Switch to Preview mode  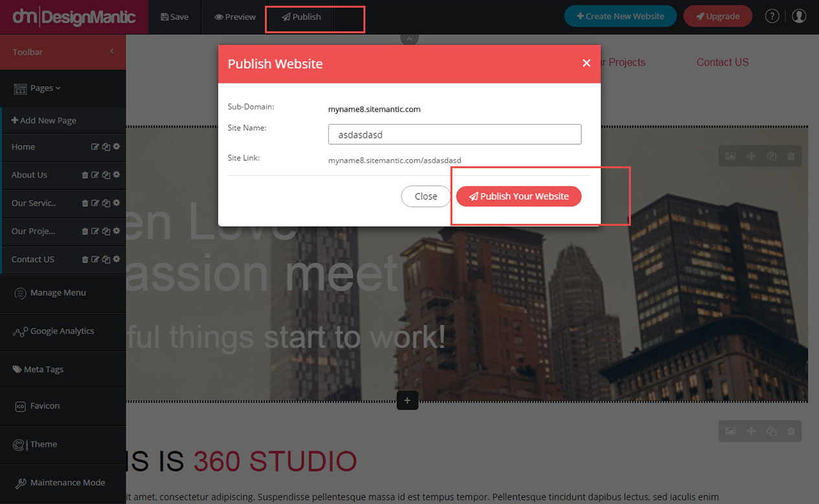tap(234, 17)
